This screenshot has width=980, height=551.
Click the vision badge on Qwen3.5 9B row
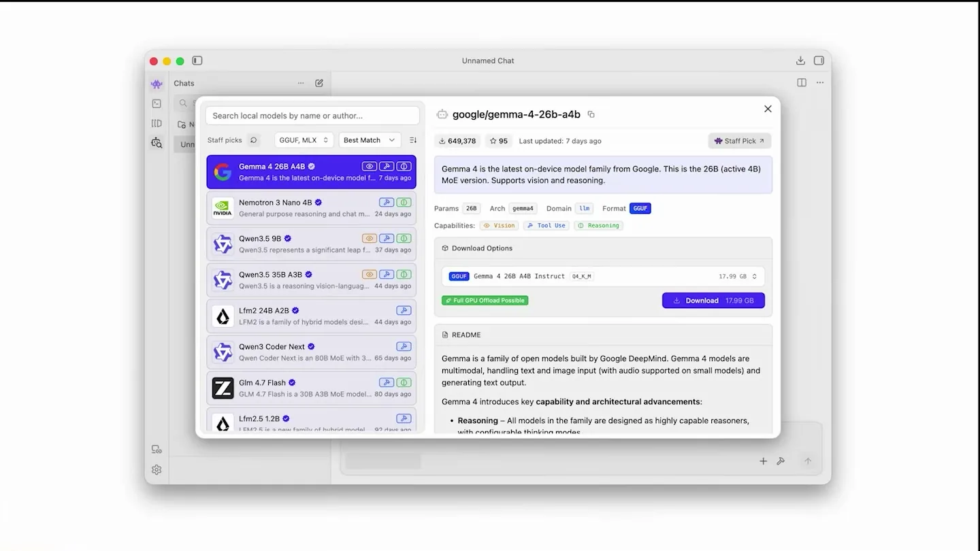(369, 238)
